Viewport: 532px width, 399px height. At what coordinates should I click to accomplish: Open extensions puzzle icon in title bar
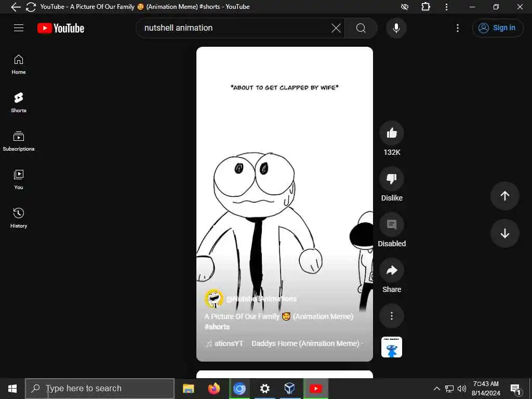click(425, 7)
